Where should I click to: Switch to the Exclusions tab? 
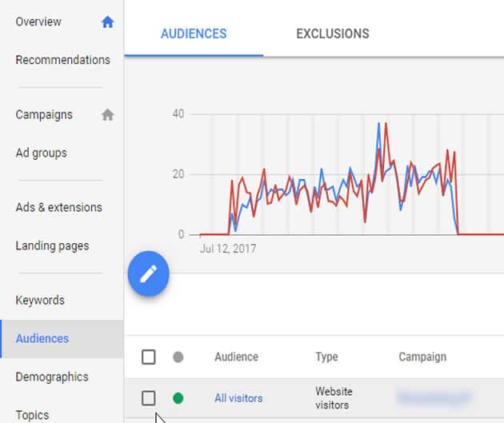tap(332, 34)
